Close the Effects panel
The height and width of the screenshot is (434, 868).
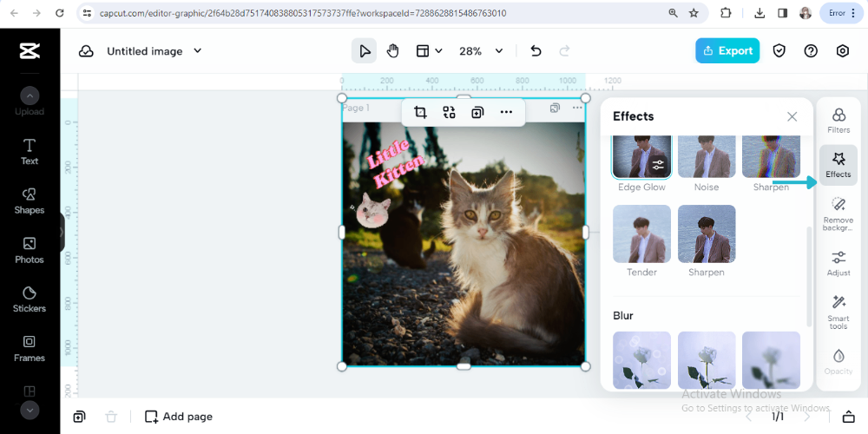pyautogui.click(x=792, y=116)
